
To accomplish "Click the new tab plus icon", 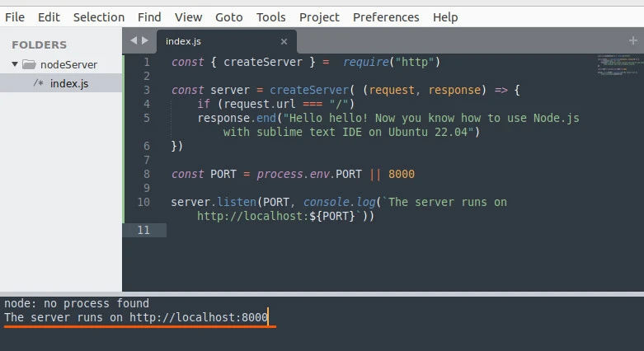I will [633, 40].
